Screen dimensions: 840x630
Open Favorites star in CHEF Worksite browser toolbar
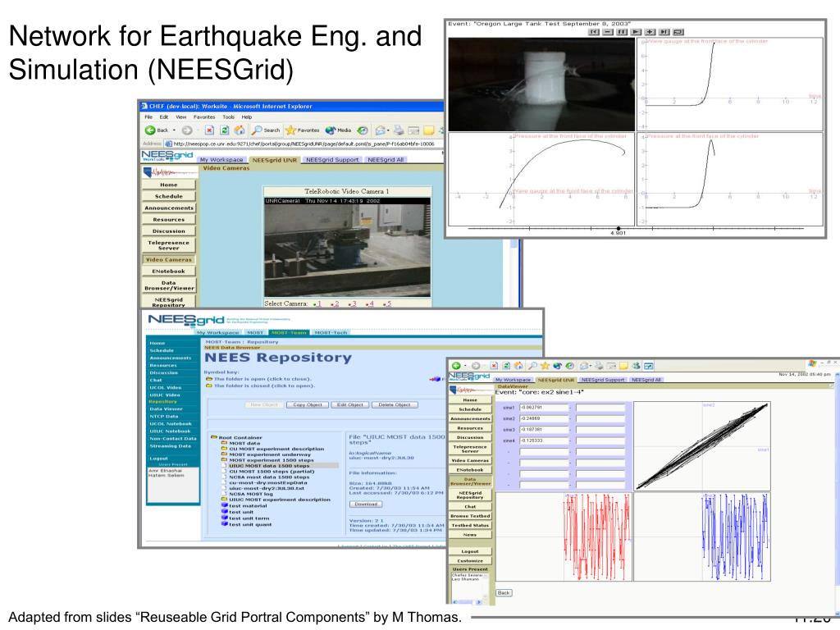[303, 130]
